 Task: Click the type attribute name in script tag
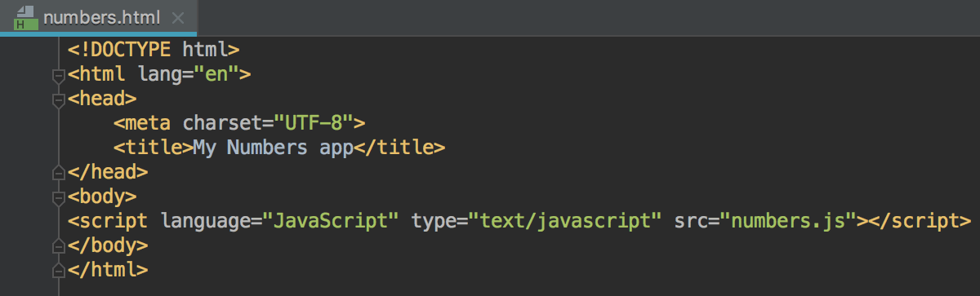pos(434,222)
